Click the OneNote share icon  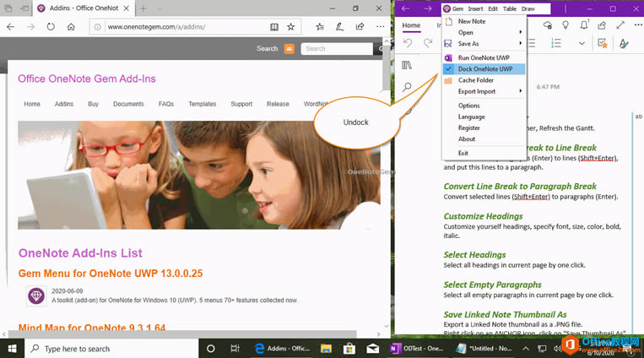tap(601, 25)
